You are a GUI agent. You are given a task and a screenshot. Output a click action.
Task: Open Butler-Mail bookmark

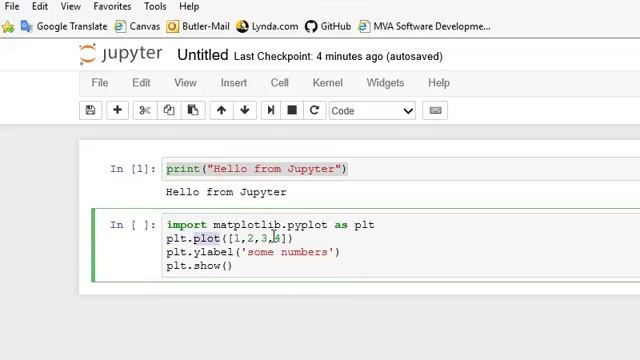pyautogui.click(x=198, y=27)
